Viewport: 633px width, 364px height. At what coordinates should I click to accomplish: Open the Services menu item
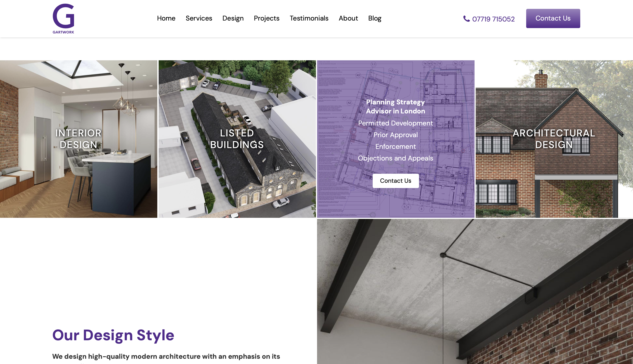tap(199, 18)
